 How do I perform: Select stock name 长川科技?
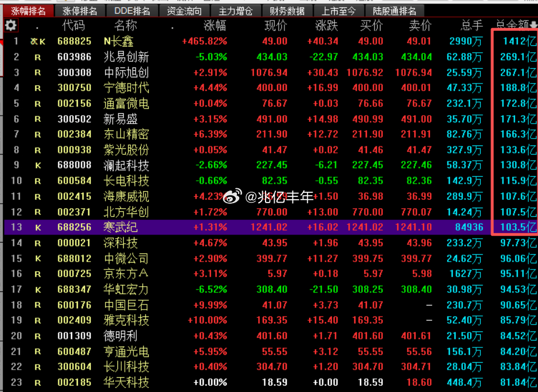[126, 367]
